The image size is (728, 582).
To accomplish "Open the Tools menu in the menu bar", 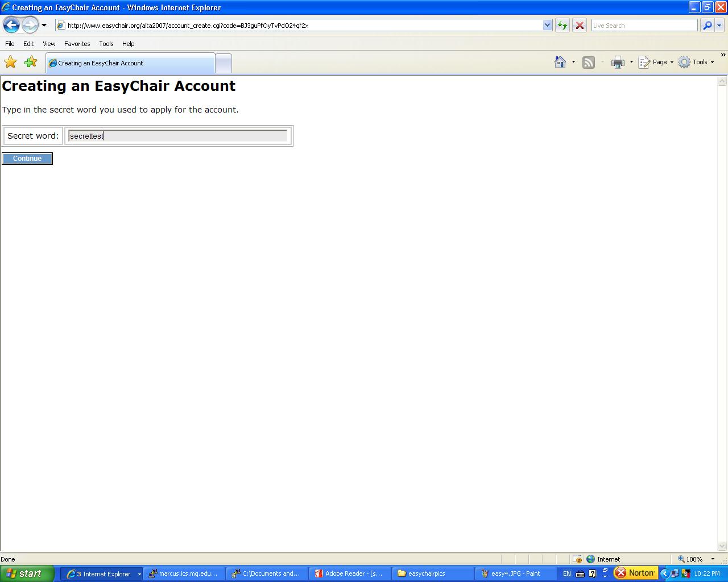I will [x=106, y=44].
